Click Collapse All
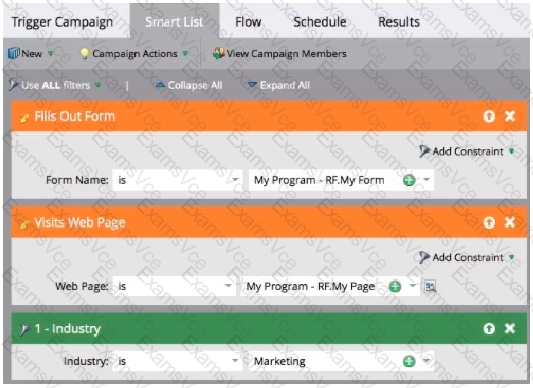The height and width of the screenshot is (388, 533). pyautogui.click(x=189, y=85)
